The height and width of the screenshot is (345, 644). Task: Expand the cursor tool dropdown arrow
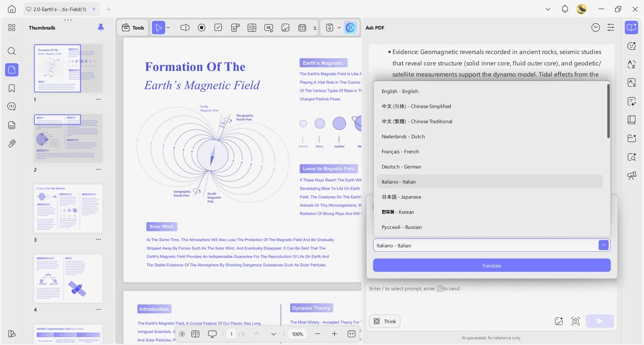168,28
